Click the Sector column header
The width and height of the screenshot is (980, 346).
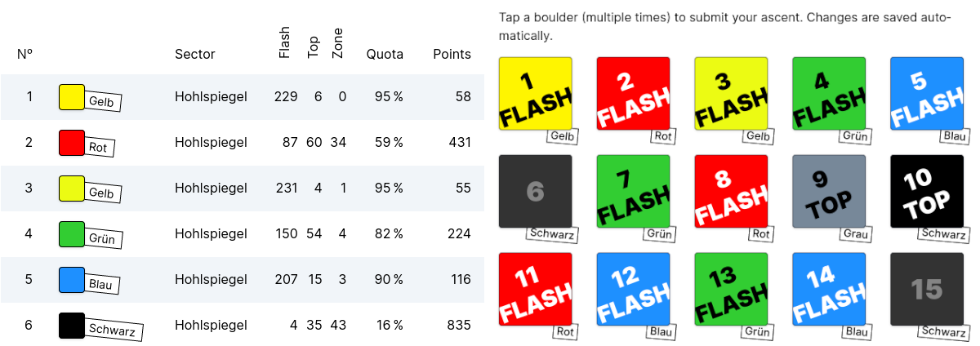coord(195,55)
